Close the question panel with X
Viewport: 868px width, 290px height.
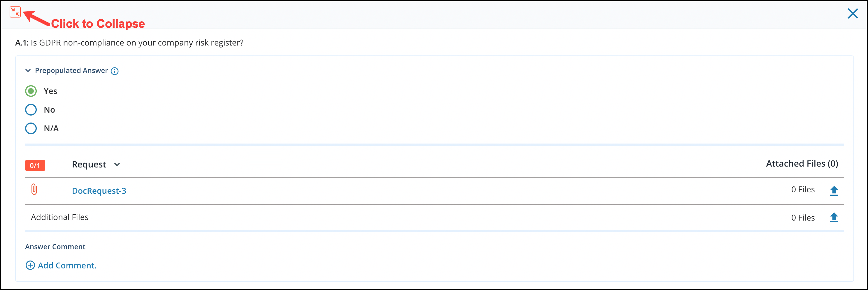pyautogui.click(x=853, y=13)
